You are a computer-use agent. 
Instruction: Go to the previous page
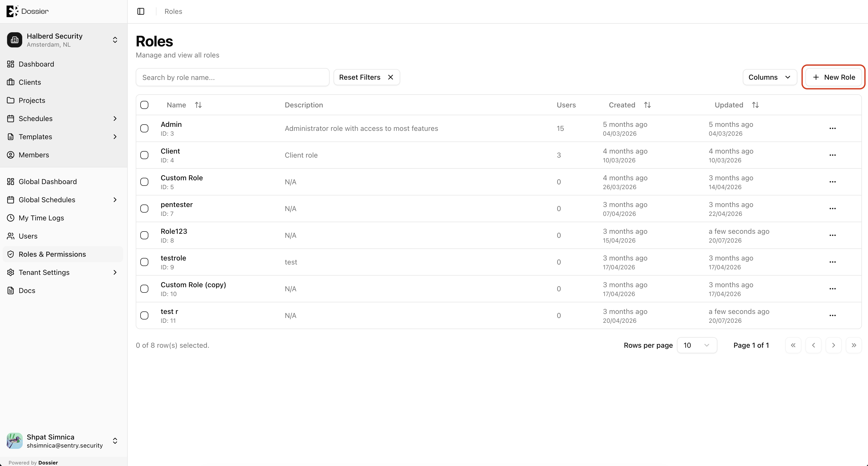pyautogui.click(x=813, y=345)
